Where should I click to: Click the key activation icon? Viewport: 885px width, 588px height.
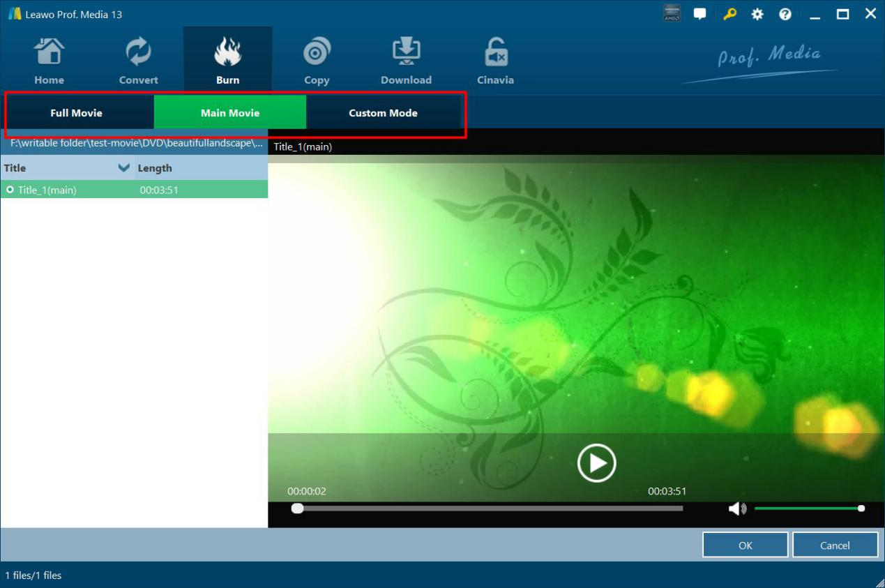[729, 14]
